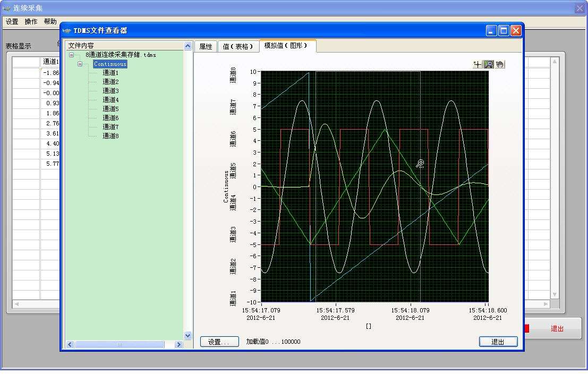Minimize the TDMS file viewer window
The image size is (588, 382).
[x=492, y=31]
